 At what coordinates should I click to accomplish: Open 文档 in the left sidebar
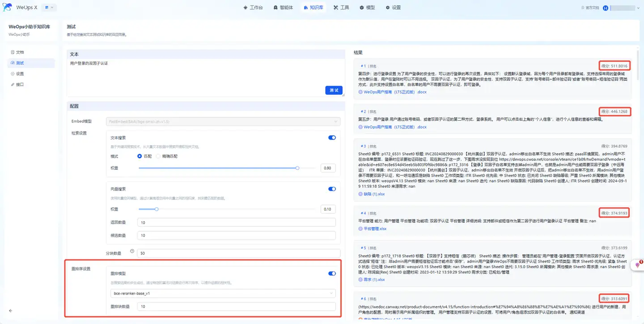pos(31,52)
